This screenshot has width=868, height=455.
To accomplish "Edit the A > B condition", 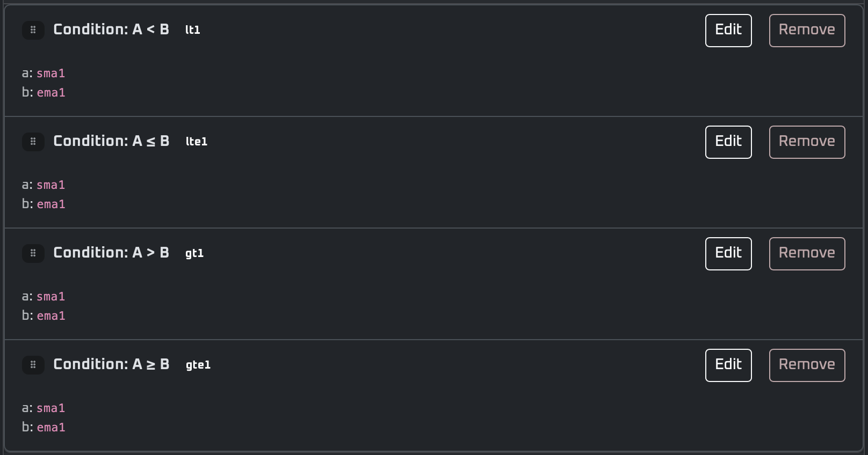I will 728,254.
